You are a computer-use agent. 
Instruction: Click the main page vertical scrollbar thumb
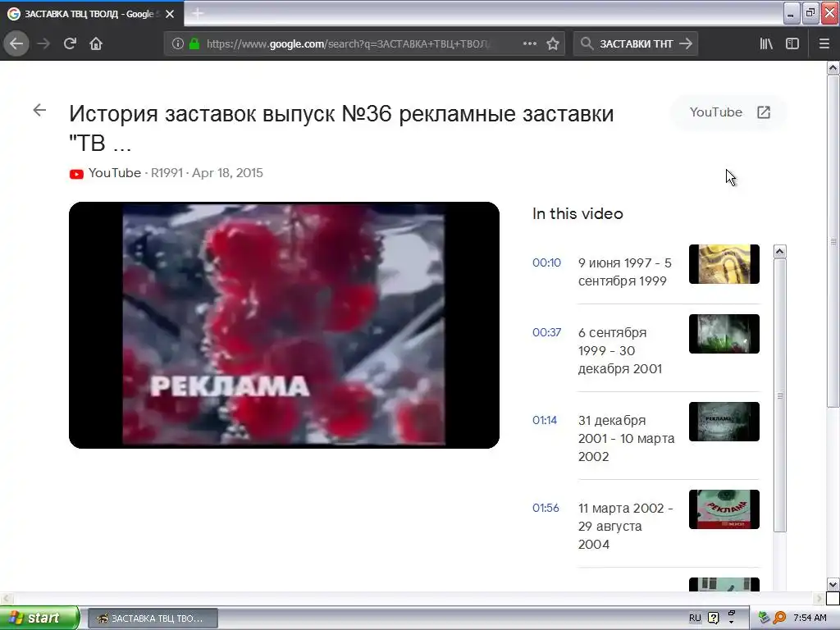pyautogui.click(x=833, y=240)
